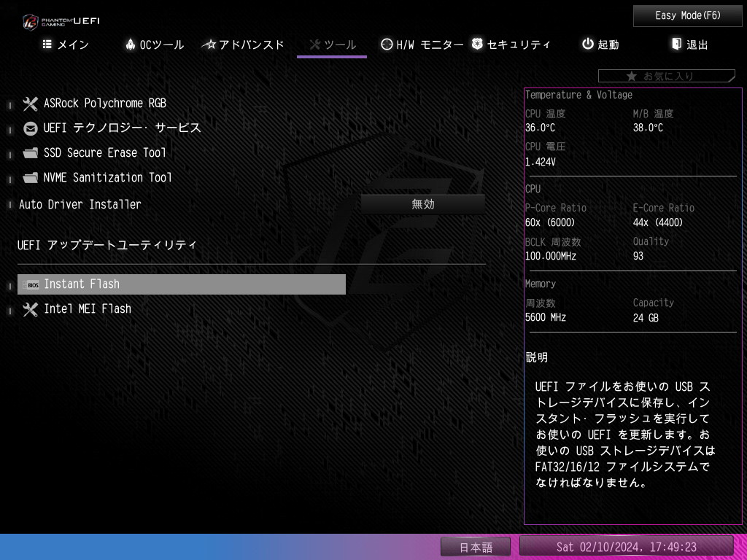
Task: Click the star icon on the アドバンスド tab
Action: (x=209, y=44)
